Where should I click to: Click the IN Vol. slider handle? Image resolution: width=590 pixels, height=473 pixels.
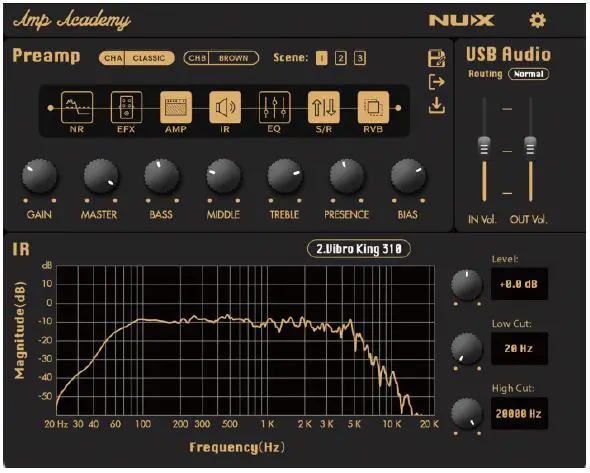coord(484,146)
